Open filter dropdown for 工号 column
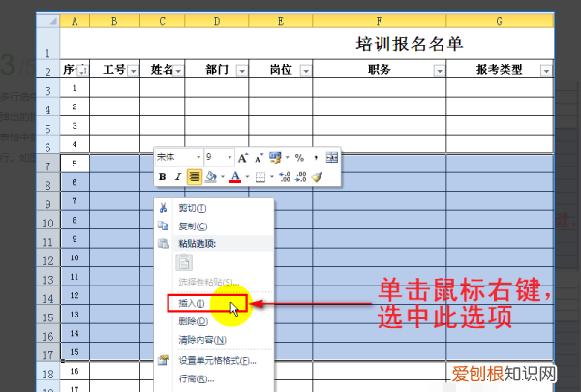 133,71
